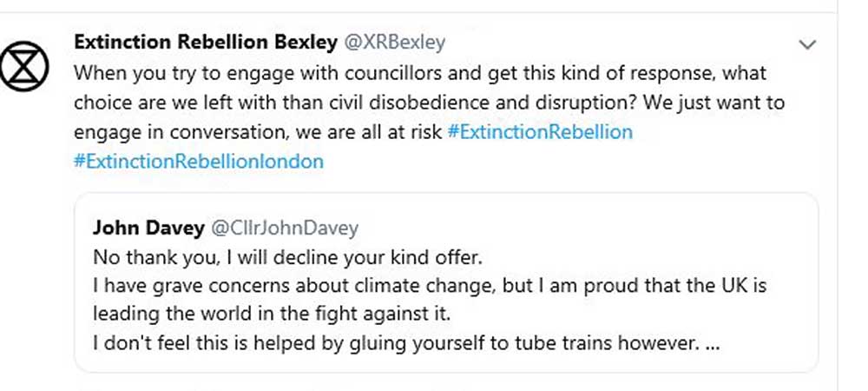Open the #ExtinctionRebellionlondon hashtag
Image resolution: width=868 pixels, height=391 pixels.
[x=199, y=162]
